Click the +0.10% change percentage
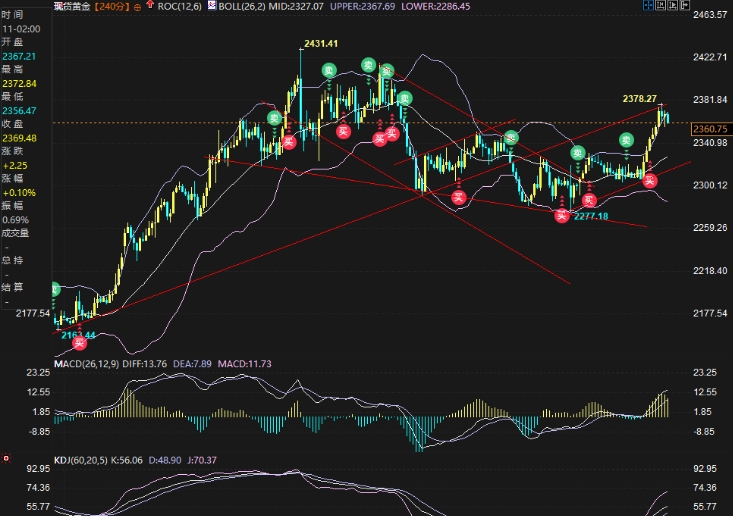Image resolution: width=733 pixels, height=516 pixels. [19, 193]
